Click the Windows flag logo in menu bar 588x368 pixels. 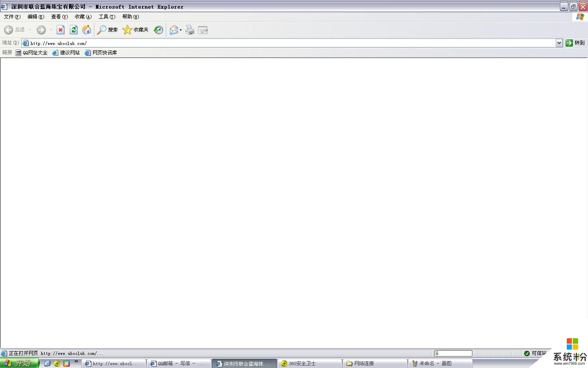click(580, 17)
